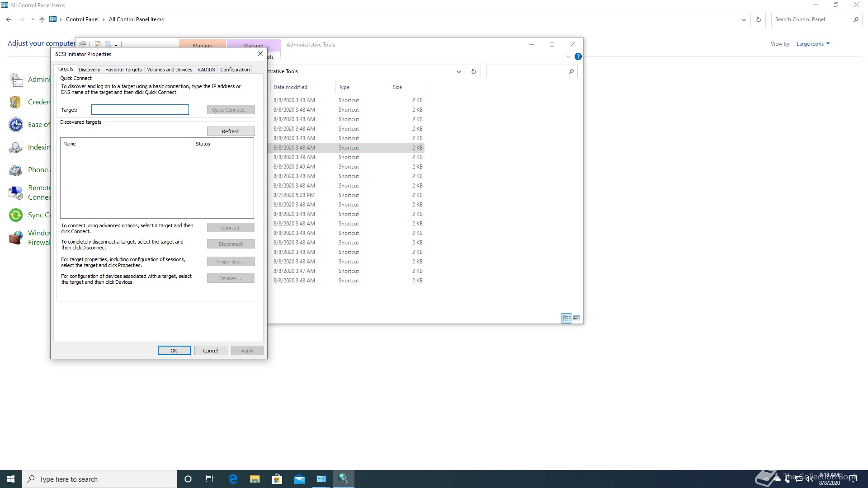Click the Target input field

click(140, 110)
